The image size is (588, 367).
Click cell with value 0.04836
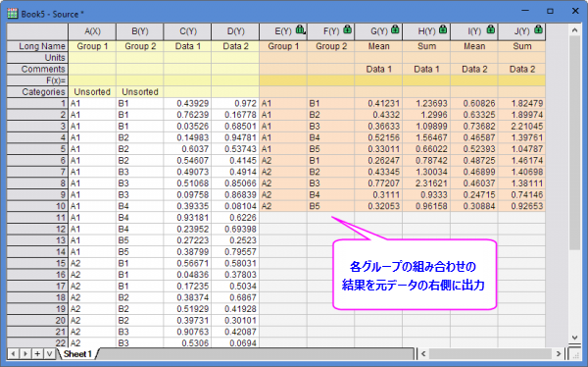(187, 274)
